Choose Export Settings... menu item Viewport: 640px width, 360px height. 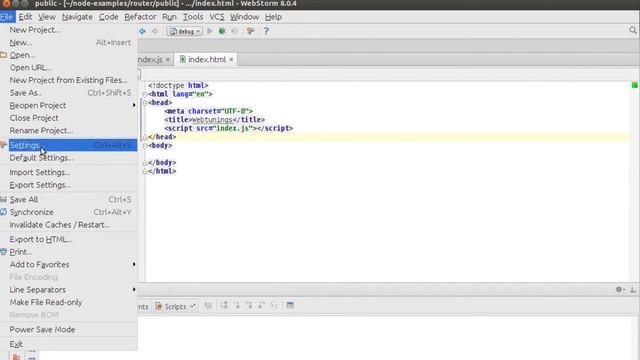point(69,185)
